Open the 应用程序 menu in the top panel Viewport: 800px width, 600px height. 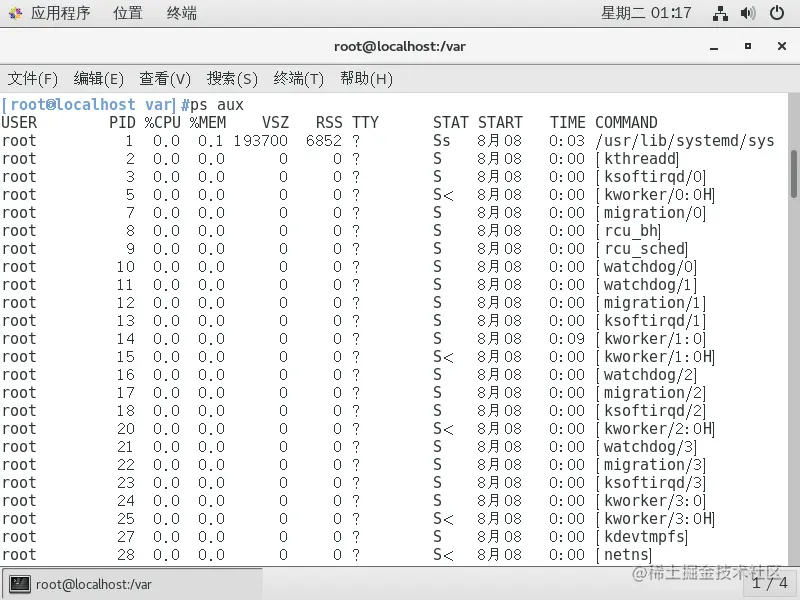pyautogui.click(x=50, y=13)
